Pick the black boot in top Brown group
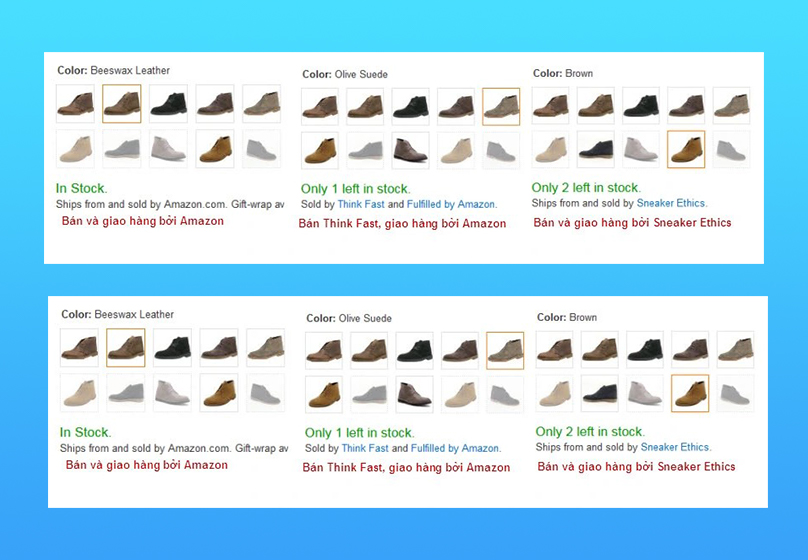The width and height of the screenshot is (808, 560). (x=641, y=106)
